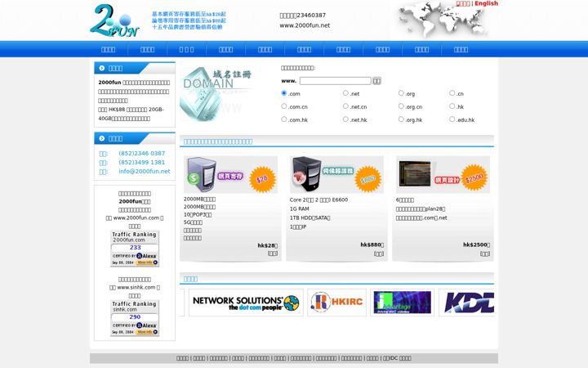
Task: Click the info@2000fun.net email link
Action: click(x=145, y=171)
